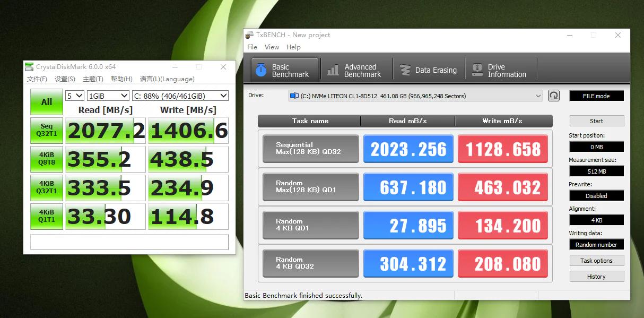This screenshot has width=644, height=318.
Task: Open Task options in TxBENCH
Action: point(596,261)
